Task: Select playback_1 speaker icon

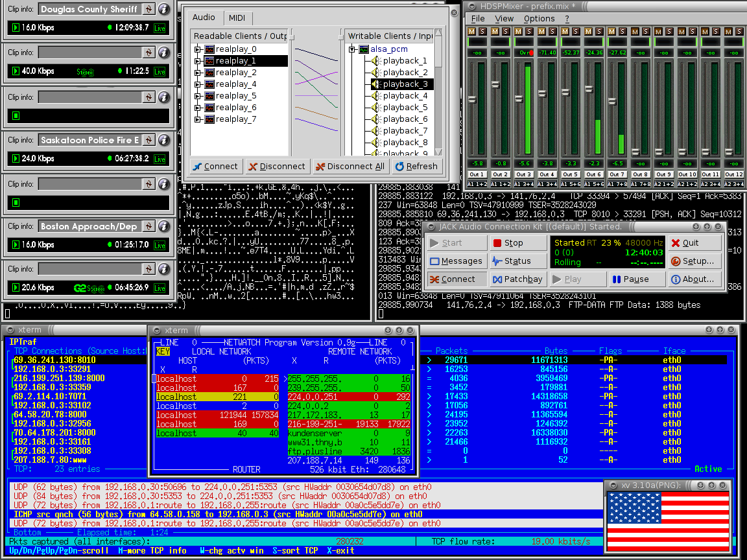Action: pos(376,61)
